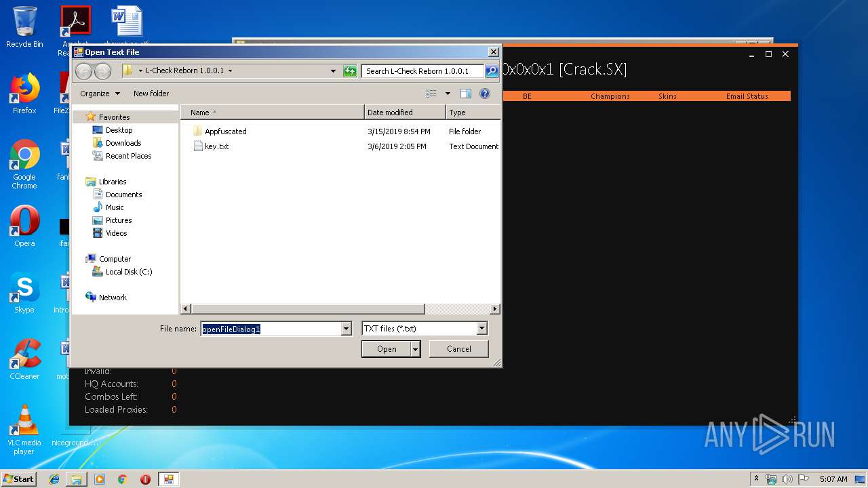Sort by Name column header
The height and width of the screenshot is (488, 868).
click(x=272, y=113)
